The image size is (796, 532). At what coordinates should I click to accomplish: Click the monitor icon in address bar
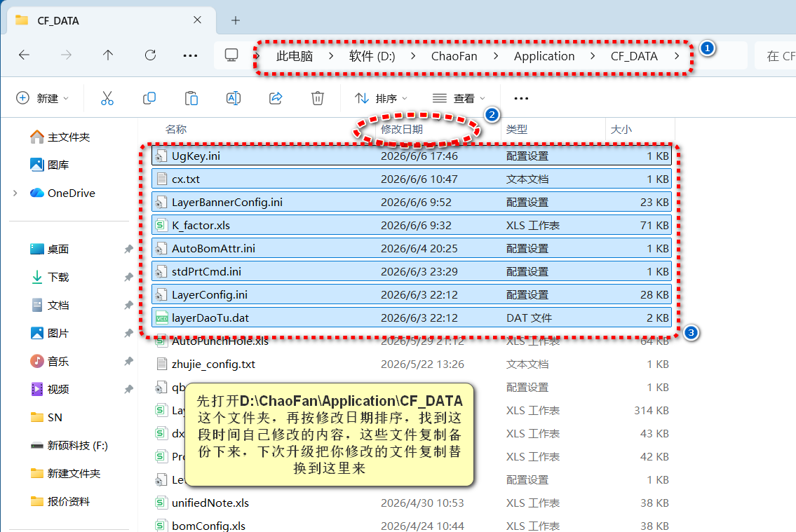[x=231, y=55]
